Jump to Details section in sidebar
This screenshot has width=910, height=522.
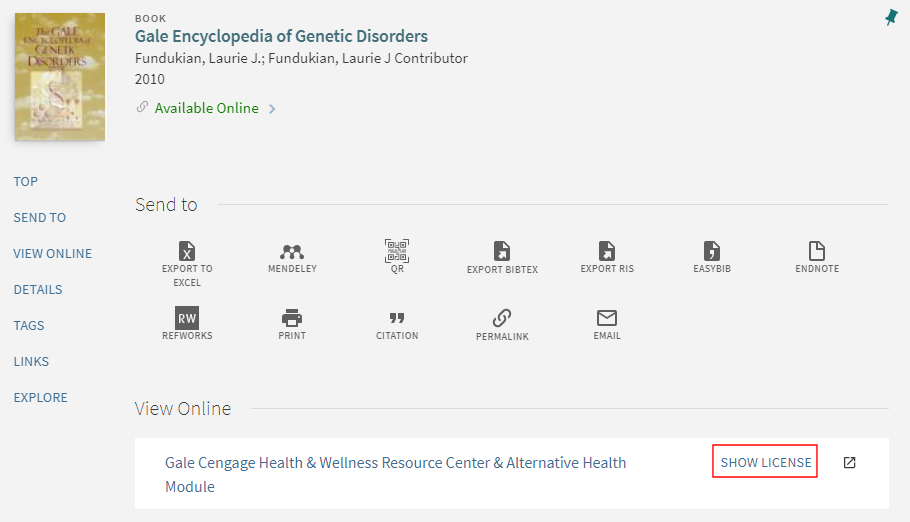point(38,289)
